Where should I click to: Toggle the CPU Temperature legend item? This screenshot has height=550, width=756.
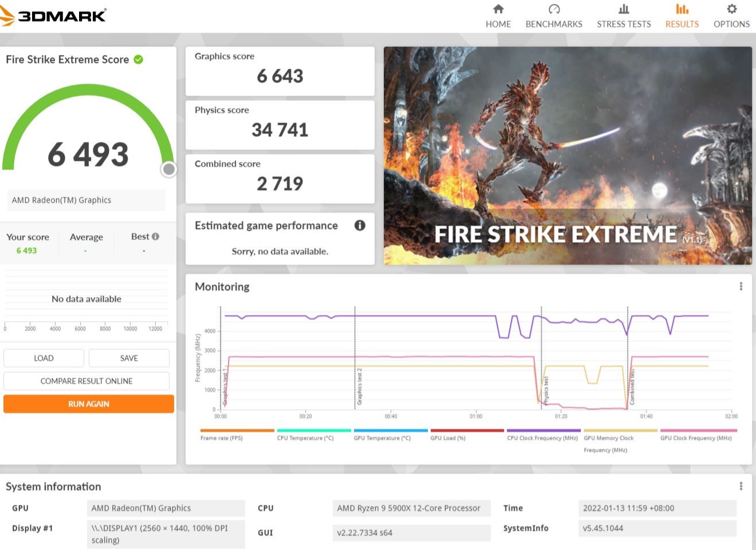tap(314, 435)
